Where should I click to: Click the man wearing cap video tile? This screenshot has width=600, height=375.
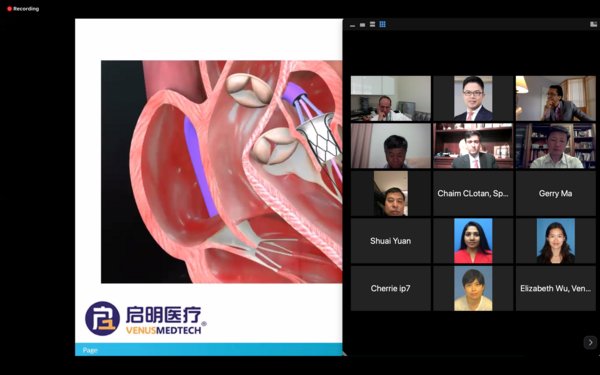coord(556,146)
